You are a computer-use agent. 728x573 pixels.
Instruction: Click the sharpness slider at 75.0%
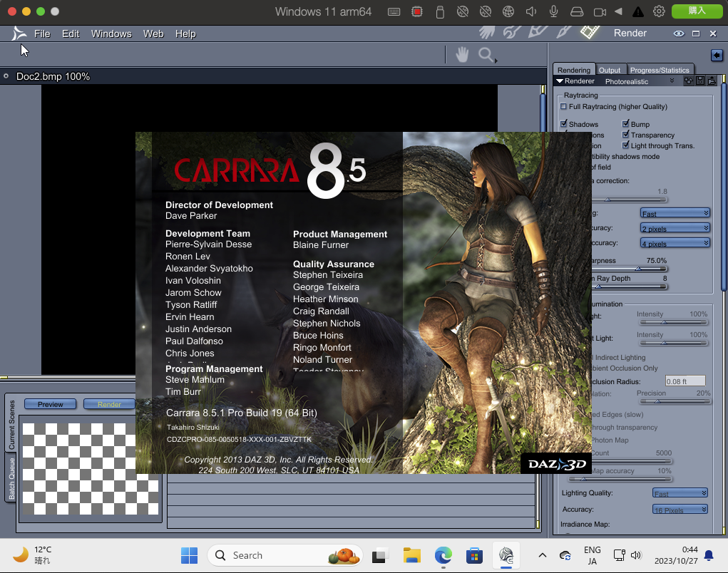[x=638, y=269]
